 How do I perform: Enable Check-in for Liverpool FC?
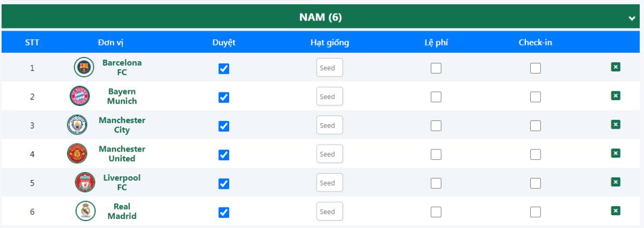click(535, 183)
